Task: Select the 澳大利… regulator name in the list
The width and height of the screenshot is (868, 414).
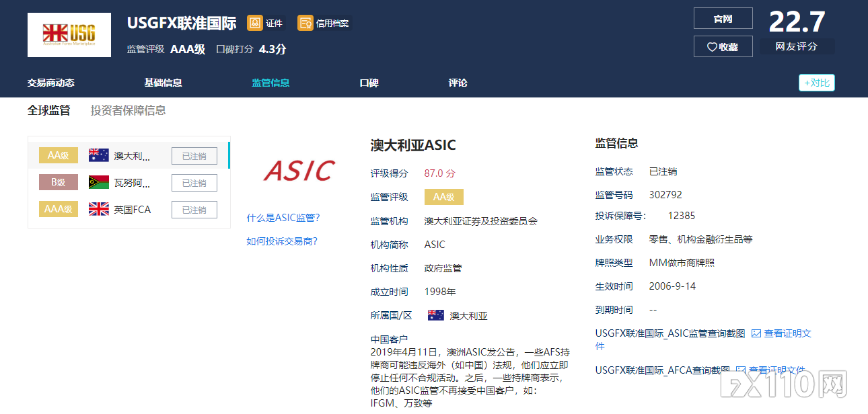Action: coord(132,156)
